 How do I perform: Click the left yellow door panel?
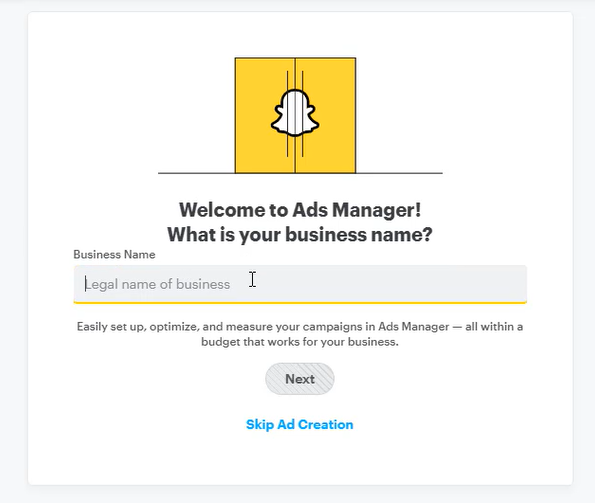pyautogui.click(x=264, y=115)
